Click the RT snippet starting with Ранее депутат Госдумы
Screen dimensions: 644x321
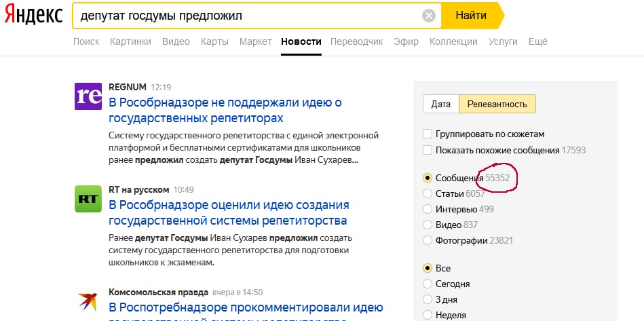click(231, 250)
